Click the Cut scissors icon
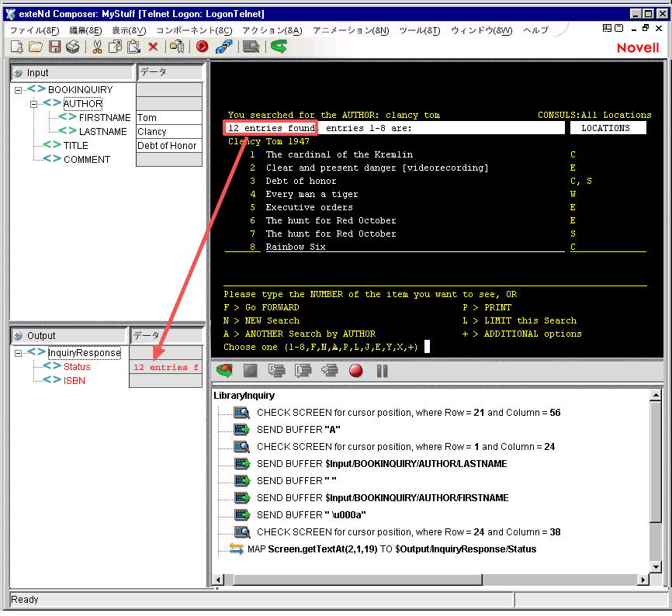This screenshot has height=616, width=672. tap(97, 47)
